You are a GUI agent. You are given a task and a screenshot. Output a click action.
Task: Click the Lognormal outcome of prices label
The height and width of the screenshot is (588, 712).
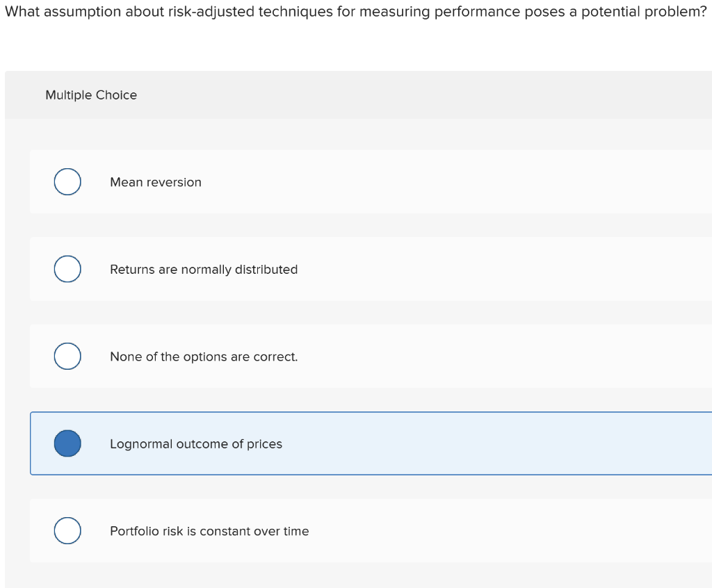tap(195, 444)
